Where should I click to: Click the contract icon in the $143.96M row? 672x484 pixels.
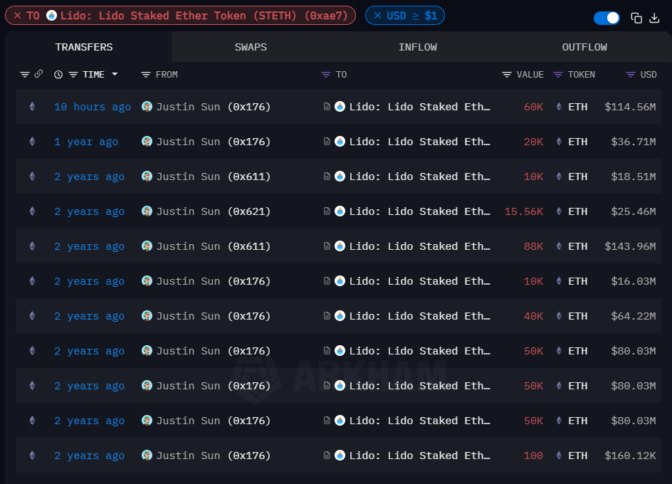327,246
